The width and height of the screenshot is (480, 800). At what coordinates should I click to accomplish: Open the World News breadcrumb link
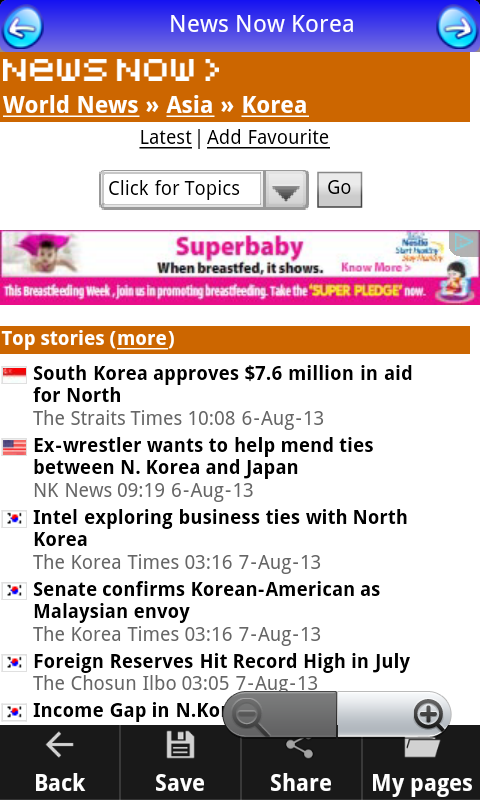tap(71, 105)
